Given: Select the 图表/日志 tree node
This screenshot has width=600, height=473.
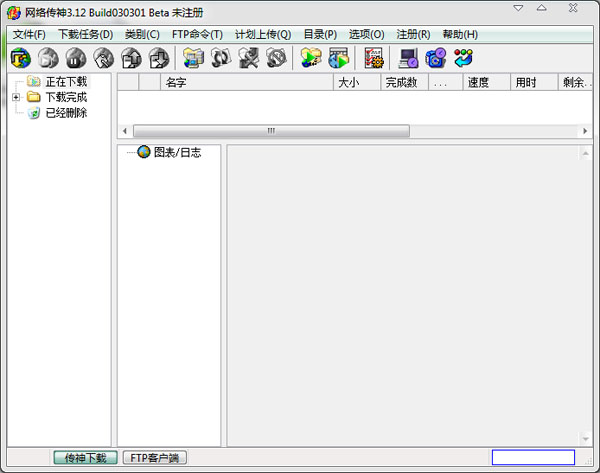Looking at the screenshot, I should point(176,152).
